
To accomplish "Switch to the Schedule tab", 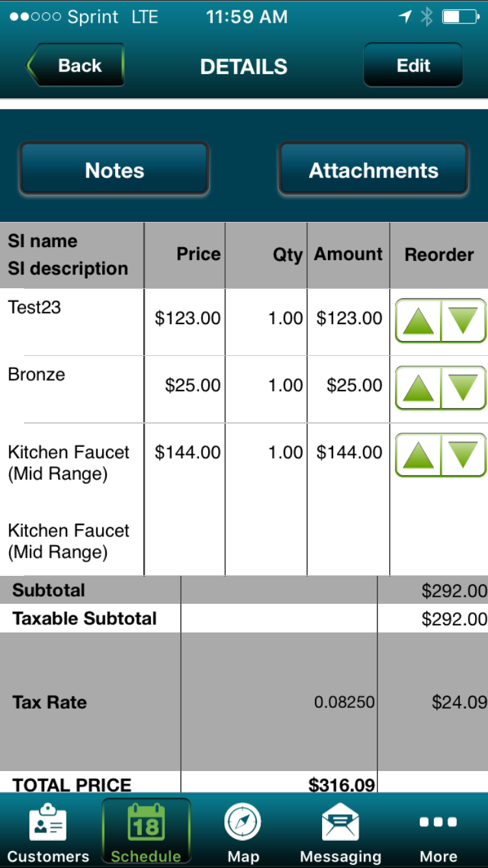I will tap(146, 832).
